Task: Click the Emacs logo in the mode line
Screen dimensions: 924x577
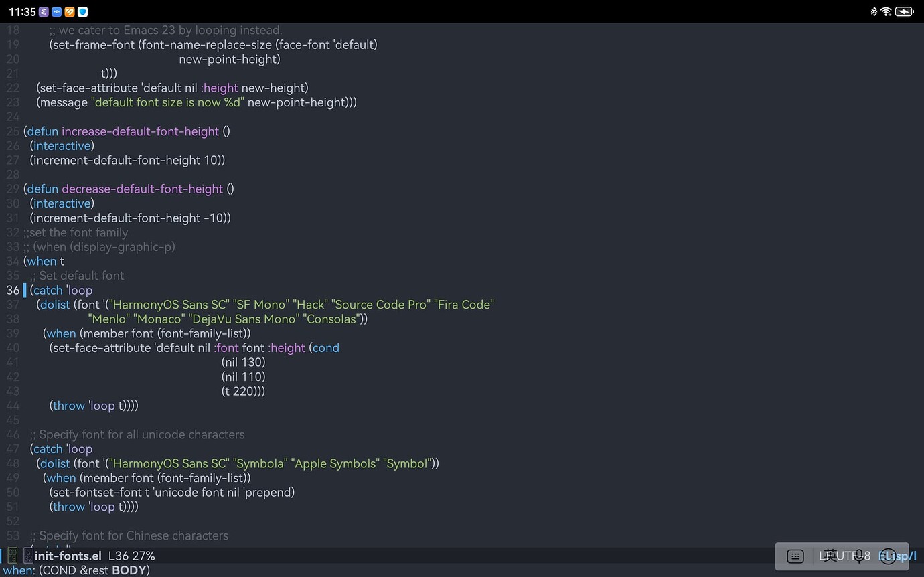Action: tap(13, 556)
